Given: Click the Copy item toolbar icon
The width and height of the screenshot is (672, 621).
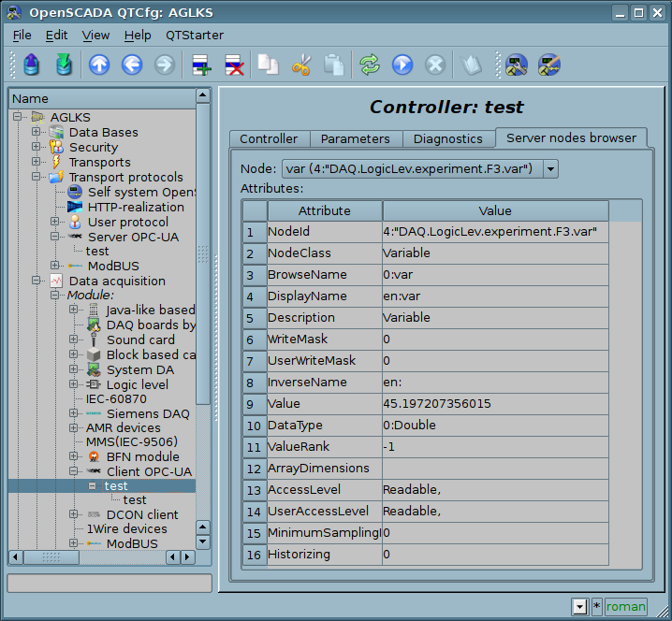Looking at the screenshot, I should coord(268,65).
